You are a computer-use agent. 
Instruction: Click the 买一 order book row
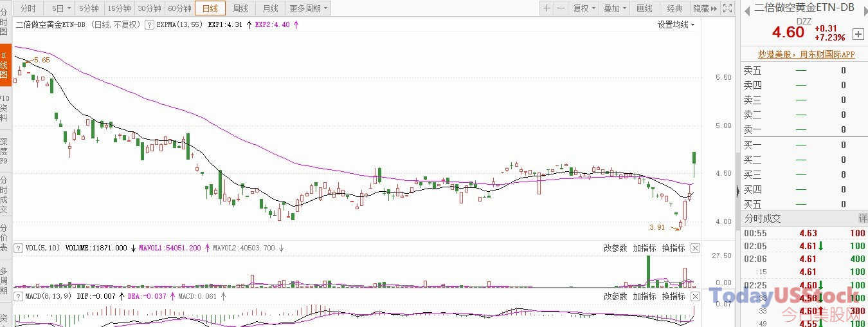pyautogui.click(x=804, y=145)
